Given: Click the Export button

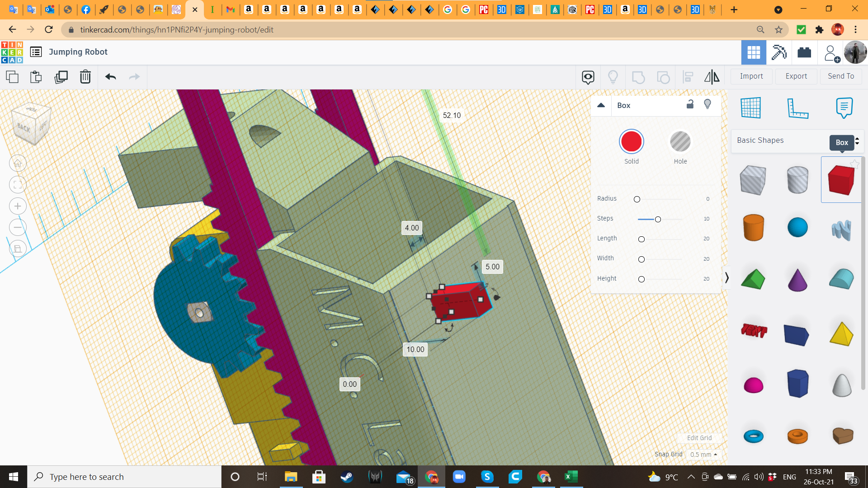Looking at the screenshot, I should (x=796, y=76).
